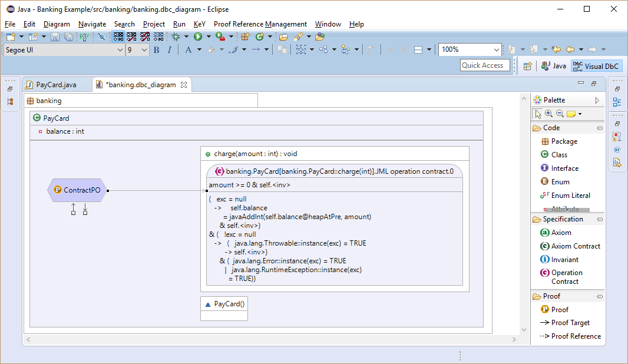
Task: Click the New Java Class icon
Action: 260,37
